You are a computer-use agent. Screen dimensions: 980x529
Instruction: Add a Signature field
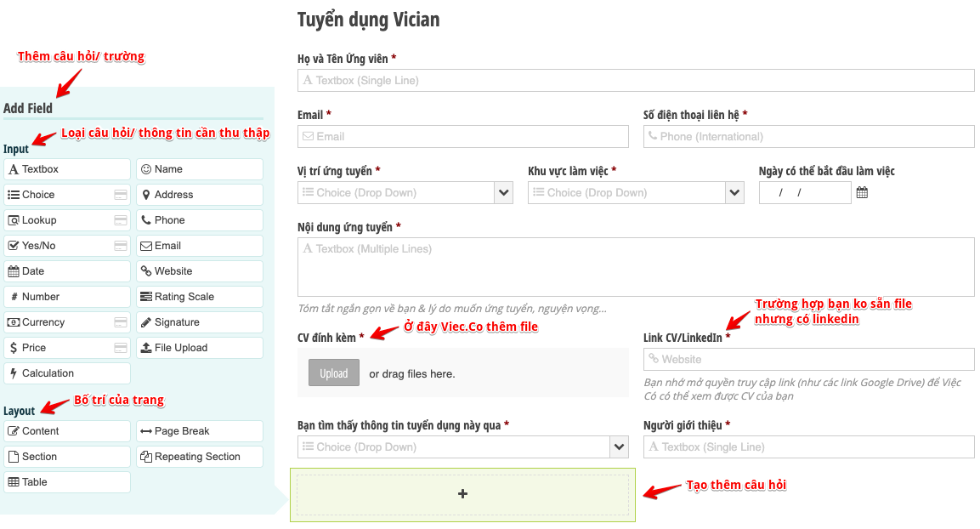click(x=200, y=322)
